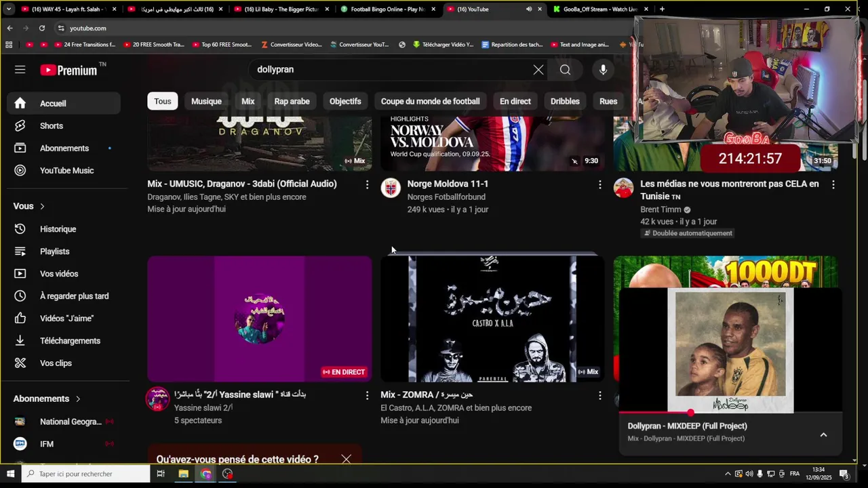Start voice search with microphone
This screenshot has height=488, width=868.
pyautogui.click(x=603, y=70)
